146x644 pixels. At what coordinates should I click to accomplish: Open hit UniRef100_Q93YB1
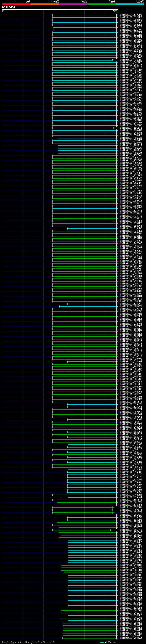tap(131, 20)
